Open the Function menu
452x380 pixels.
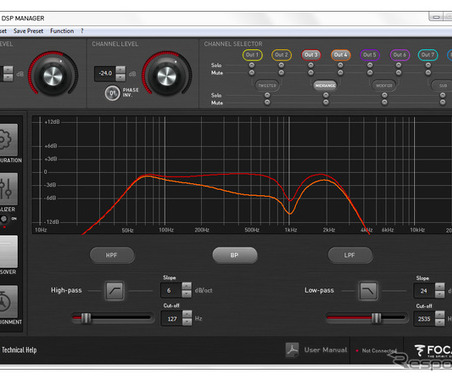coord(62,31)
